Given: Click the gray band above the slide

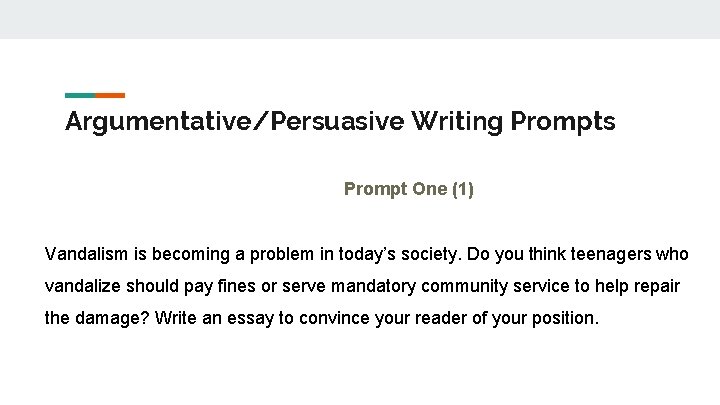Looking at the screenshot, I should coord(360,19).
